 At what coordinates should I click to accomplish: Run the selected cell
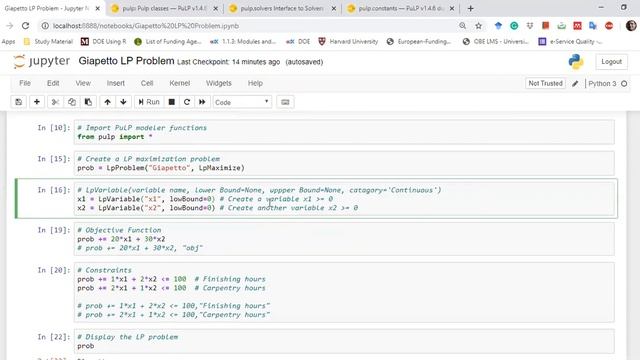(149, 102)
